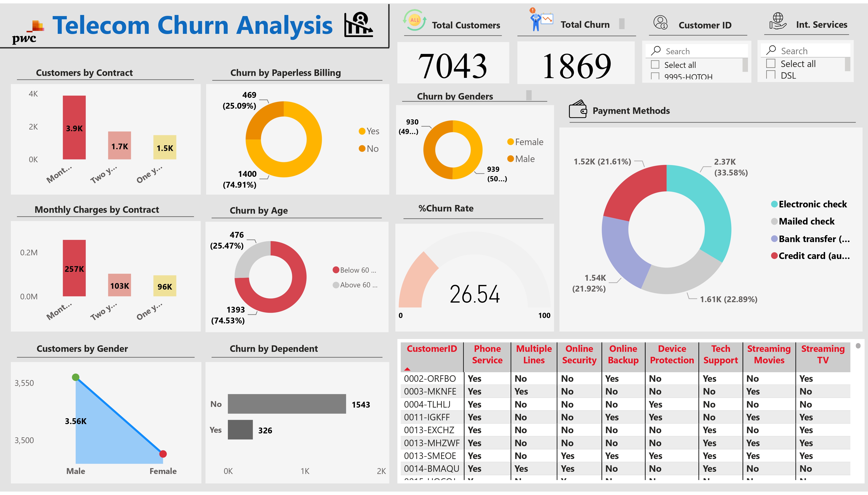Viewport: 868px width, 495px height.
Task: Check Select all in Int. Services slicer
Action: coord(771,64)
